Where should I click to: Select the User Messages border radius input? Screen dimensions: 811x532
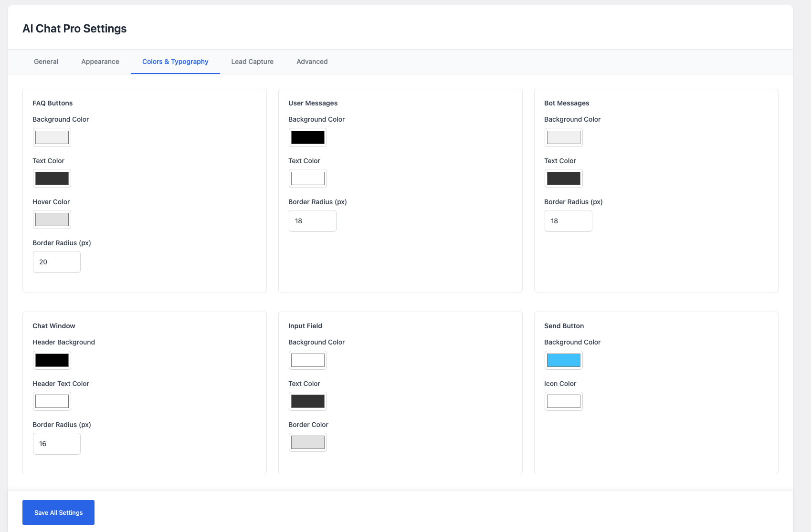(312, 220)
